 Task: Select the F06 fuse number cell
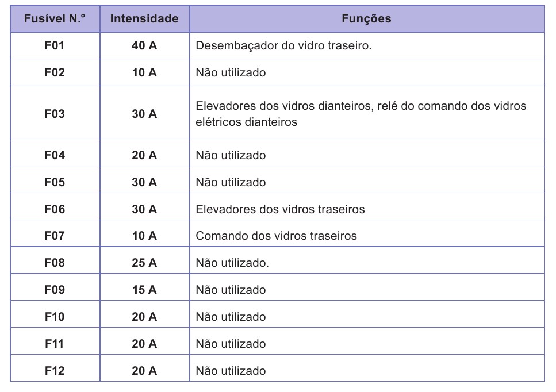click(x=55, y=209)
